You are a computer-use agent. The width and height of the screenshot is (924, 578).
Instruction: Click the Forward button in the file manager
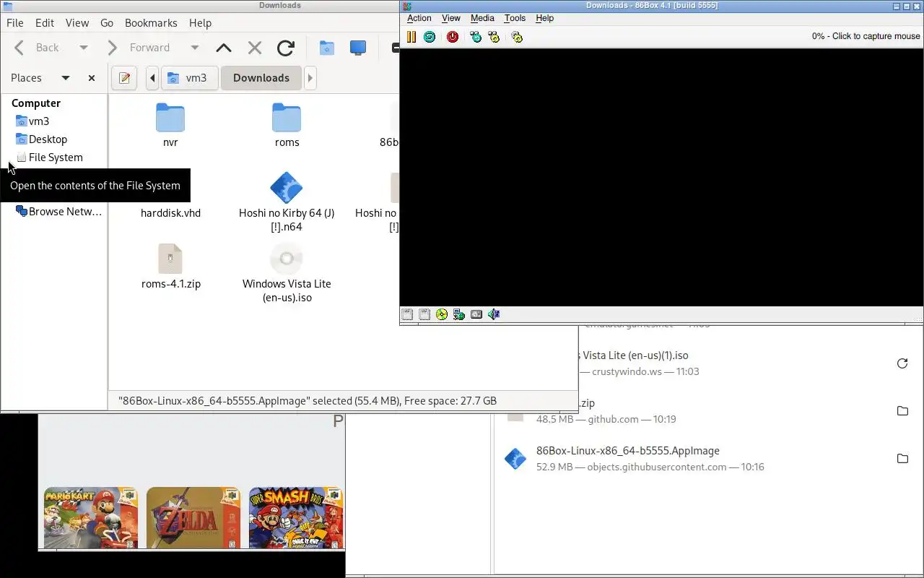pyautogui.click(x=141, y=48)
